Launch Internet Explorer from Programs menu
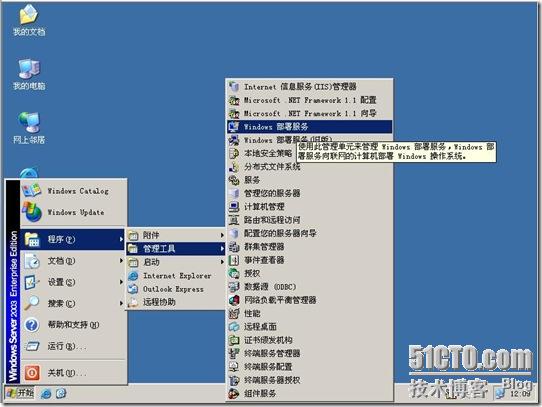 pyautogui.click(x=176, y=276)
